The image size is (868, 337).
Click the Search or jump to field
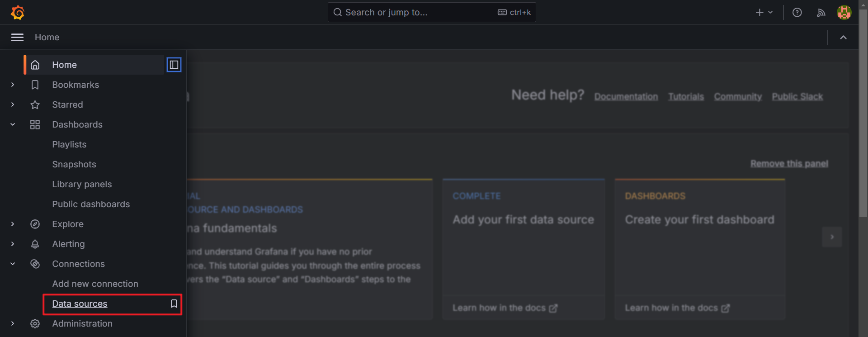tap(432, 12)
